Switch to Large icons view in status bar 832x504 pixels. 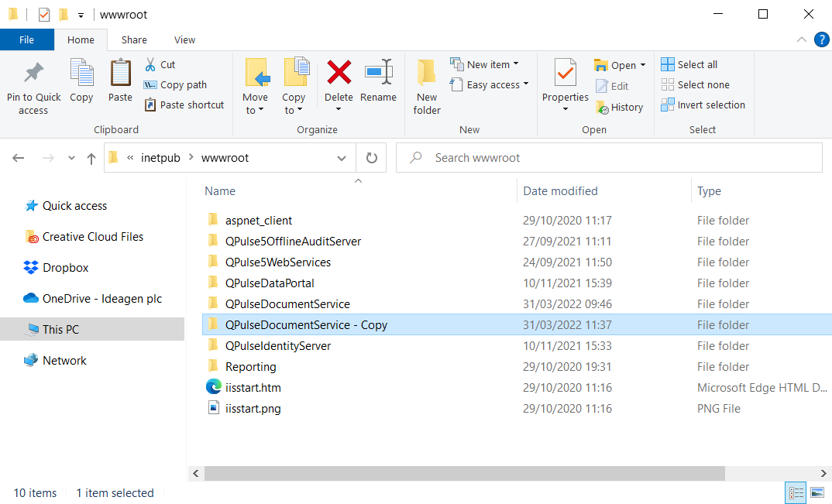818,493
